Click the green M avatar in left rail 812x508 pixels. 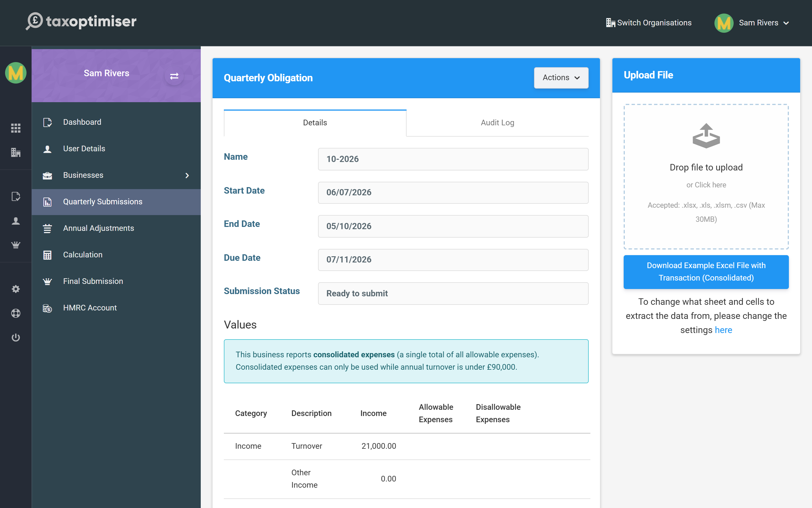16,73
